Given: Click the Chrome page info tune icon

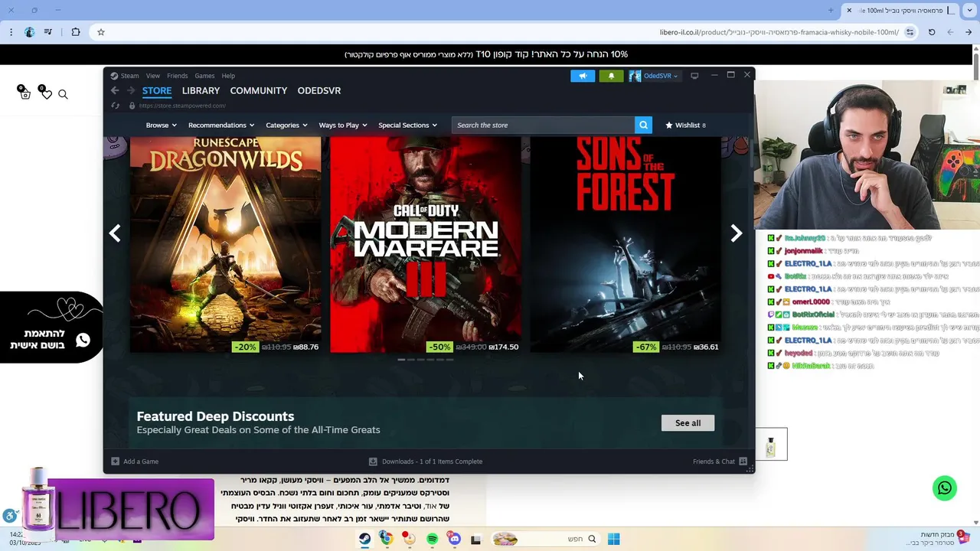Looking at the screenshot, I should pyautogui.click(x=910, y=32).
